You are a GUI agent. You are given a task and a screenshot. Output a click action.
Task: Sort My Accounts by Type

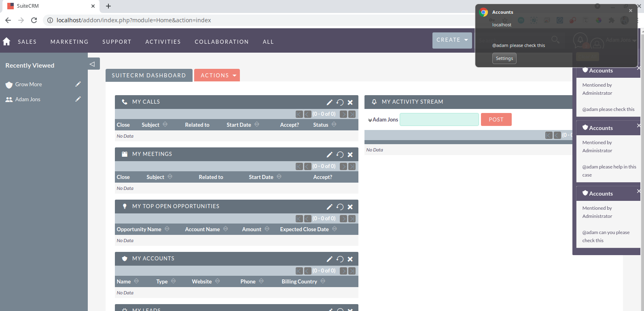[x=174, y=281]
